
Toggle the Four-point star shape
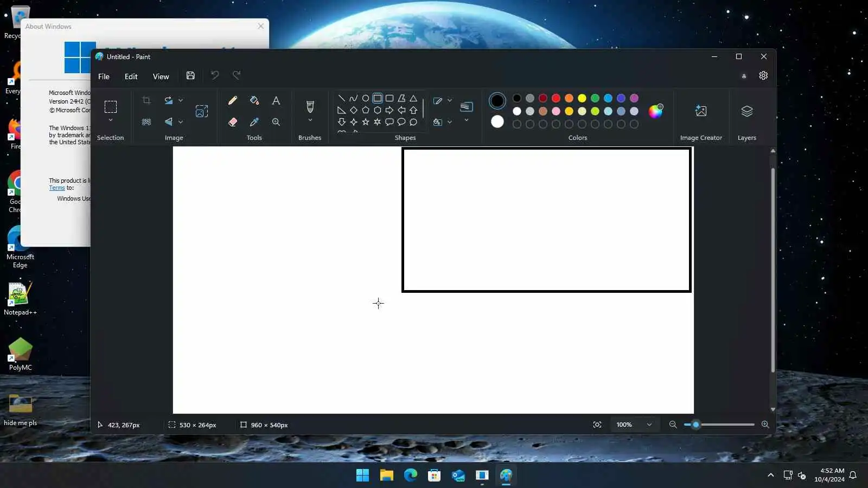coord(354,122)
